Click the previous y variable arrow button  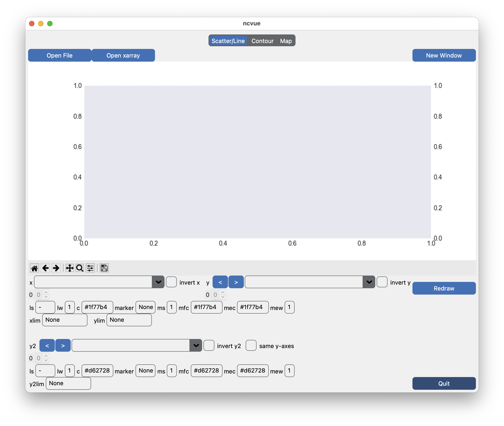point(220,282)
